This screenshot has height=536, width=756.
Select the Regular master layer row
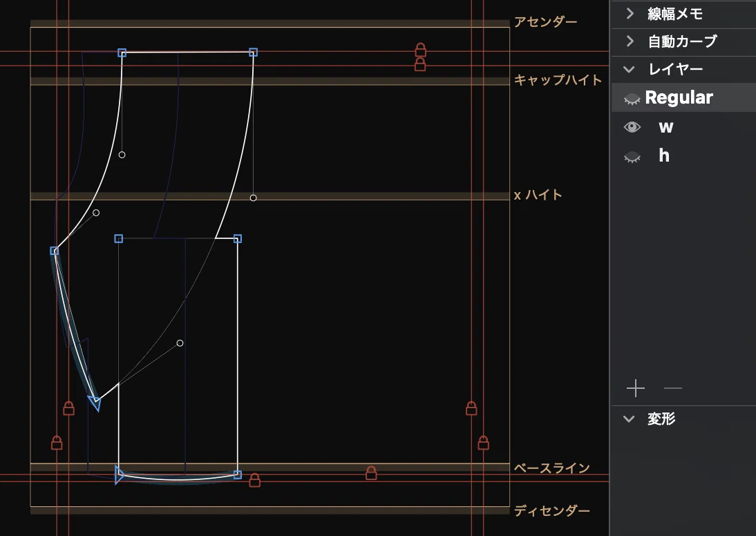683,98
